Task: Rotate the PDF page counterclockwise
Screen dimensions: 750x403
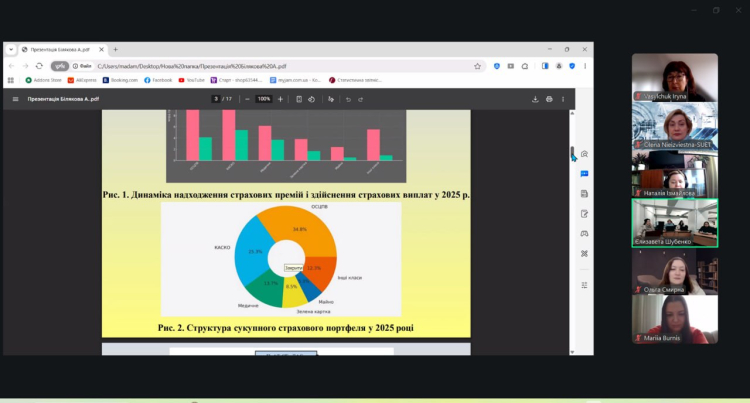Action: pos(312,99)
